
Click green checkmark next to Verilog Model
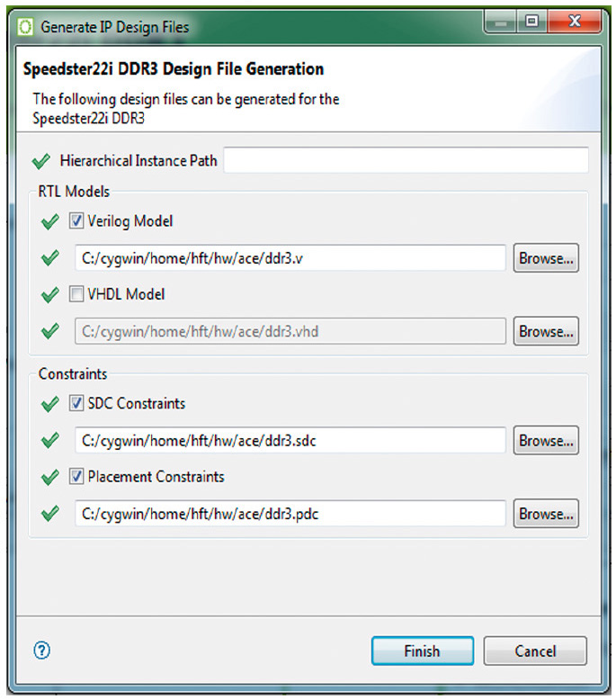point(50,221)
